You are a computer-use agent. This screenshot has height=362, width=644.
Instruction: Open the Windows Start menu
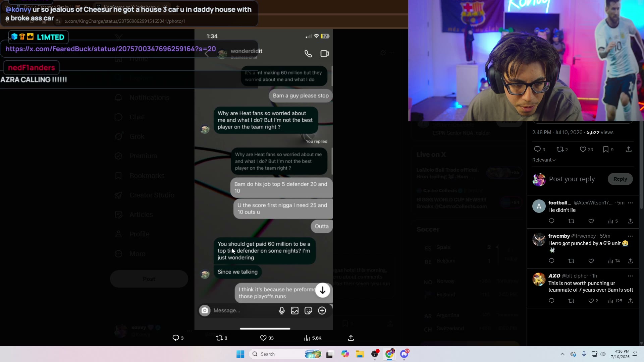(240, 354)
